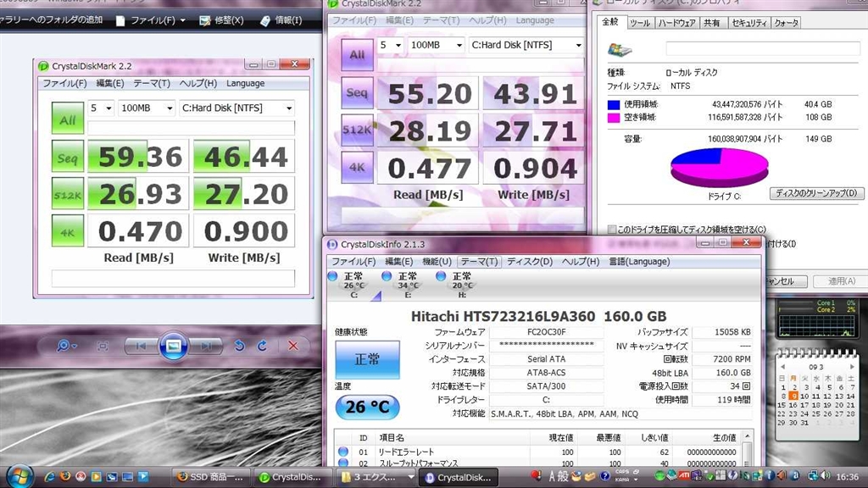868x488 pixels.
Task: Open drive dropdown in purple CrystalDiskMark
Action: tap(526, 45)
